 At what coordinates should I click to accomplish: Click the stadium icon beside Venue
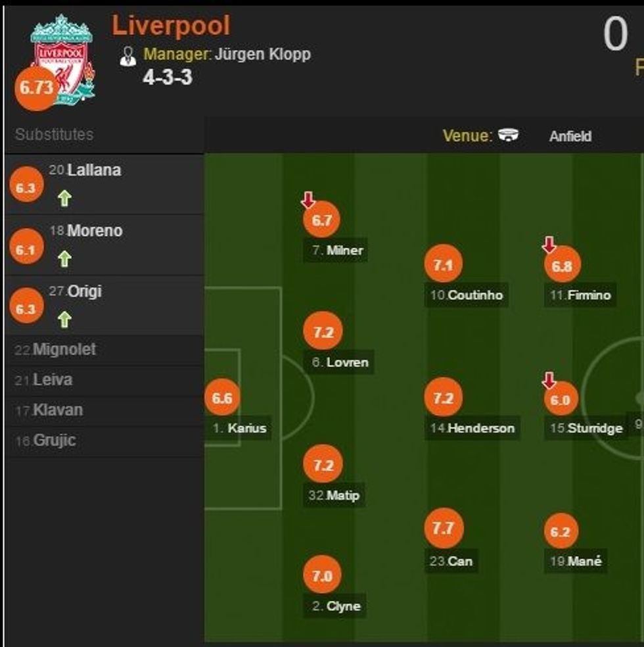[x=508, y=135]
